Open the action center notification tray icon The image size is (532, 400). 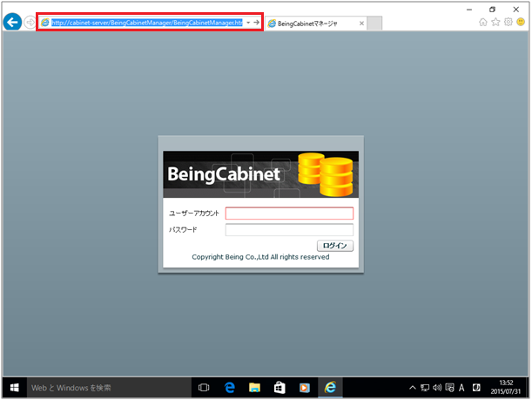point(449,388)
